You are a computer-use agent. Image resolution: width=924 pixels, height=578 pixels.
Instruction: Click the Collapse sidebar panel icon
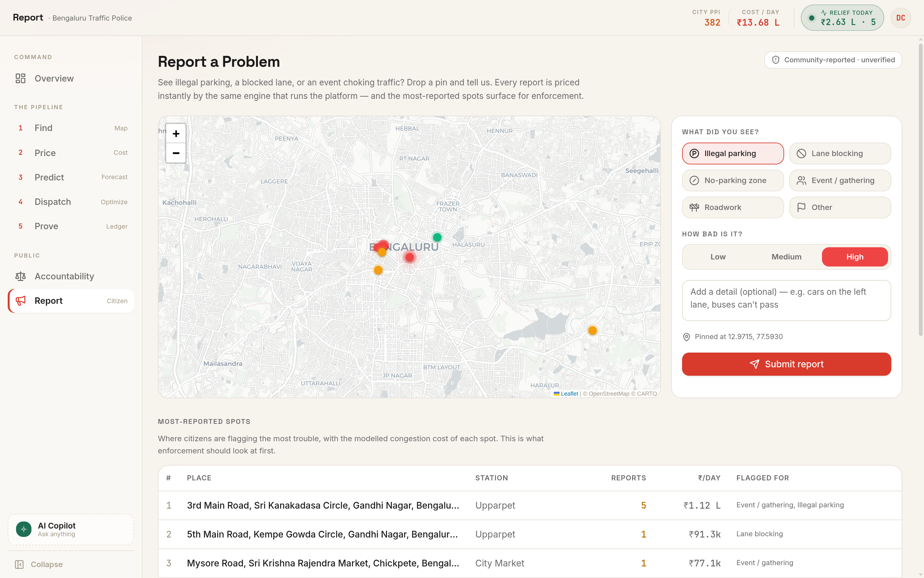tap(19, 564)
